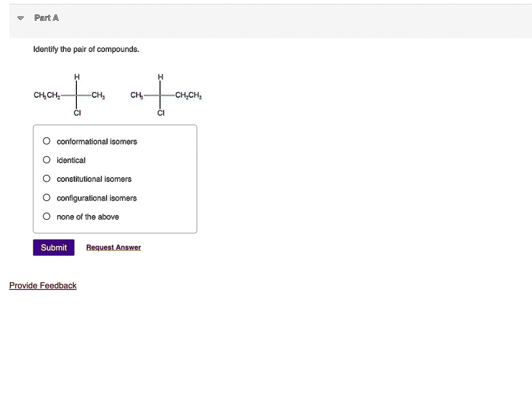The width and height of the screenshot is (532, 411).
Task: Click inside the answer choices box
Action: tap(115, 179)
